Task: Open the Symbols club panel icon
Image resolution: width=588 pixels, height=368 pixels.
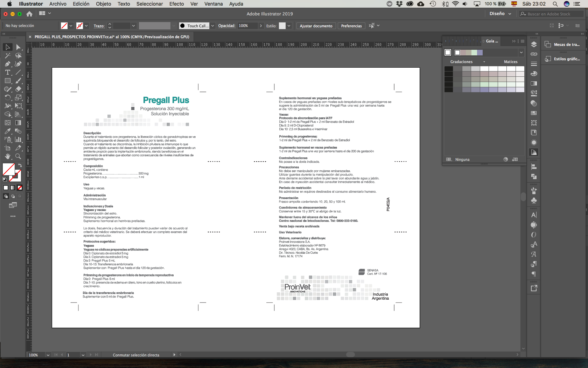Action: tap(534, 200)
